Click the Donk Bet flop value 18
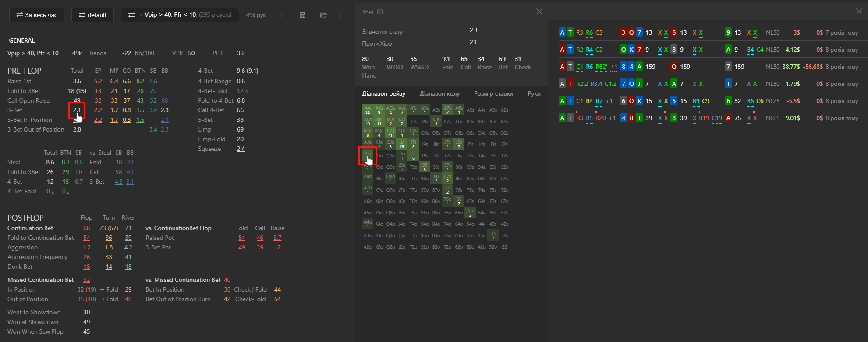The height and width of the screenshot is (342, 868). coord(87,267)
